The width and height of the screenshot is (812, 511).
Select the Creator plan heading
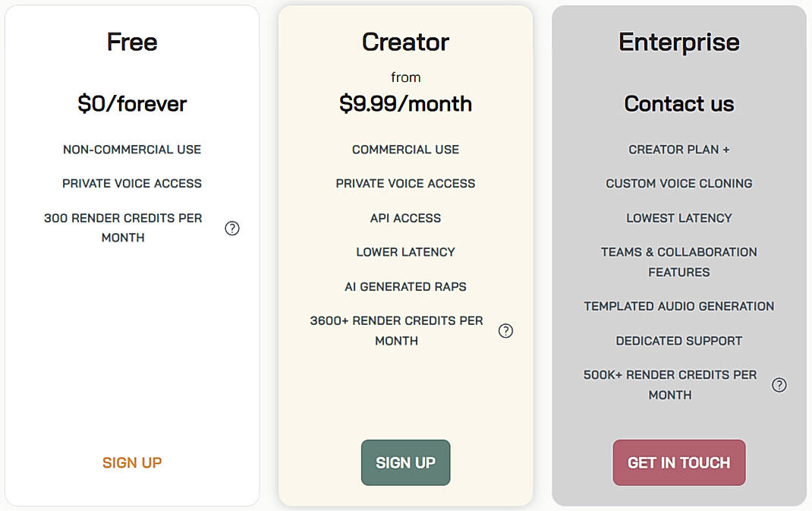[405, 42]
